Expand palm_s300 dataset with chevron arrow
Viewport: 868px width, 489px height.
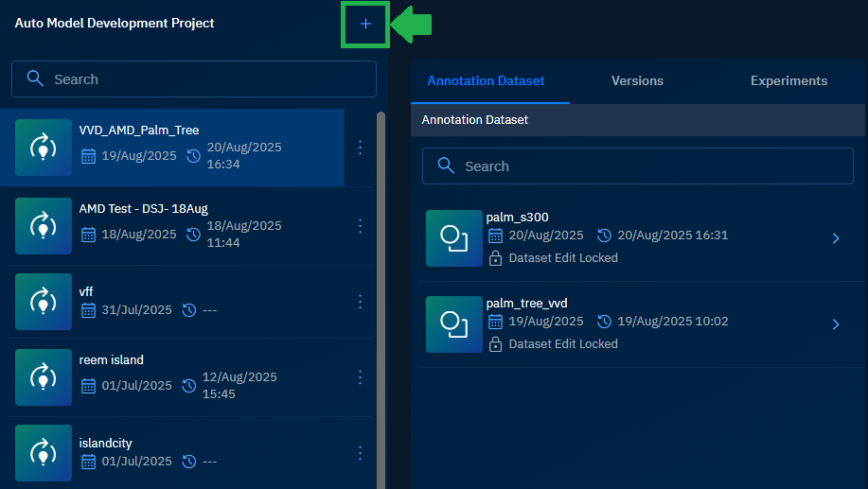[x=835, y=238]
